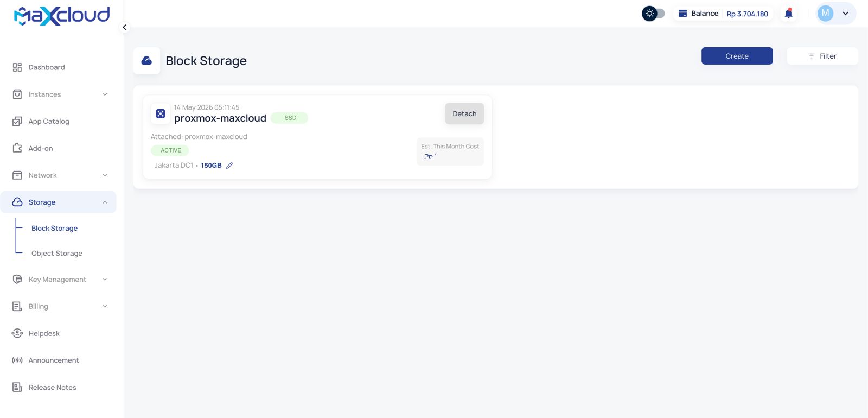
Task: Click the Billing sidebar icon
Action: [x=17, y=307]
